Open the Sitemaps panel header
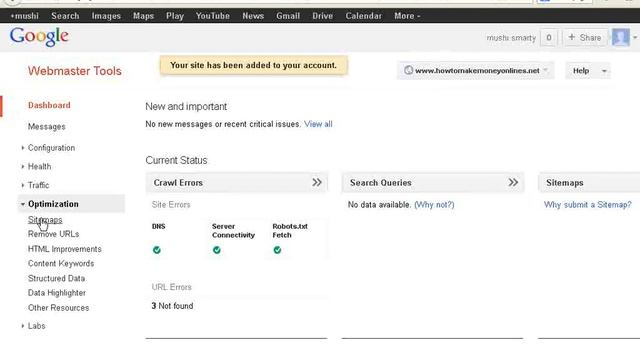The width and height of the screenshot is (640, 360). [589, 182]
